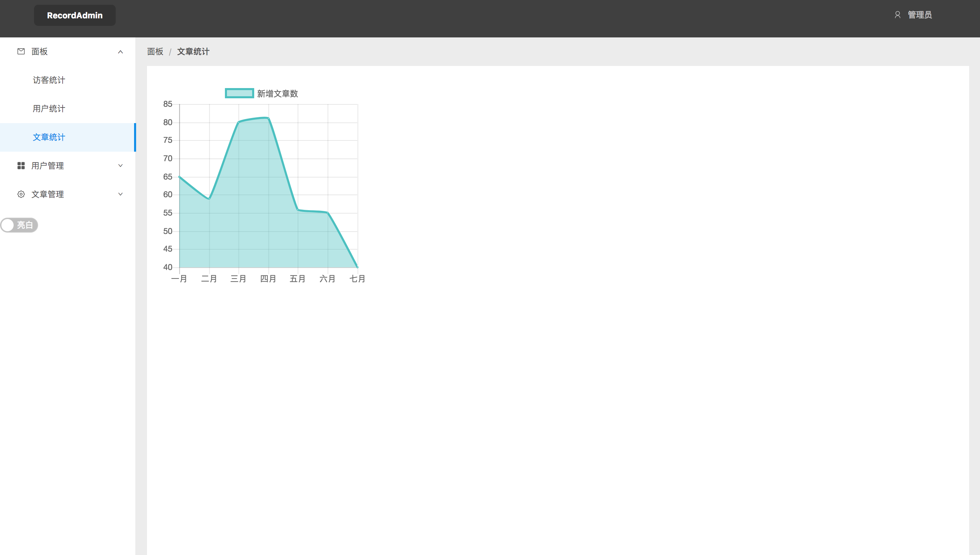Click the mail icon next to 面板

click(x=21, y=51)
